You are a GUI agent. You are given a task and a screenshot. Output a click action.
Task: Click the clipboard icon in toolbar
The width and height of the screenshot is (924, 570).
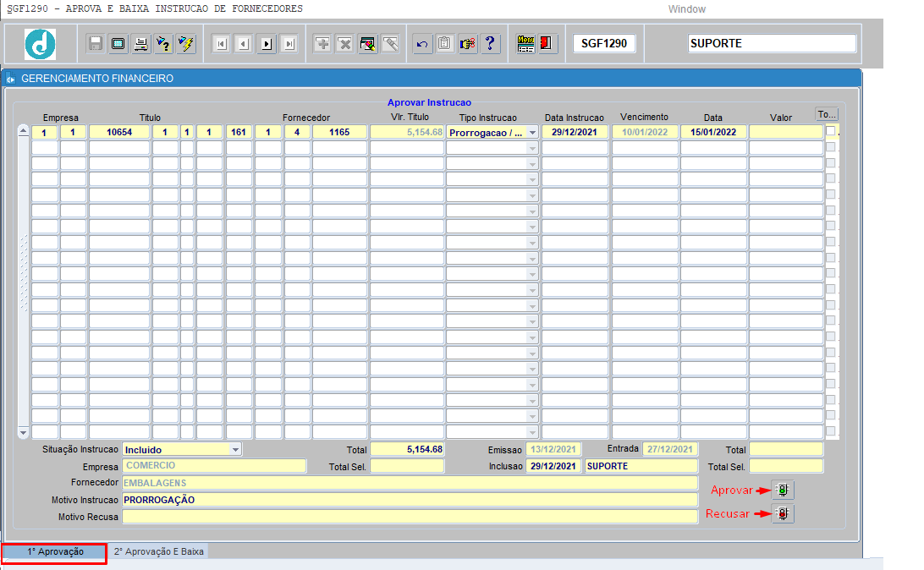[x=445, y=44]
